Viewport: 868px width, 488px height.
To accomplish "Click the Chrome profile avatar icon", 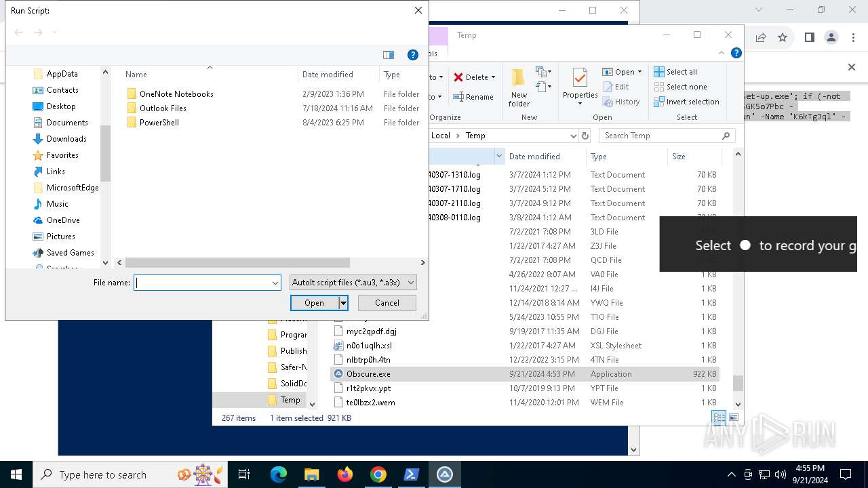I will click(831, 37).
